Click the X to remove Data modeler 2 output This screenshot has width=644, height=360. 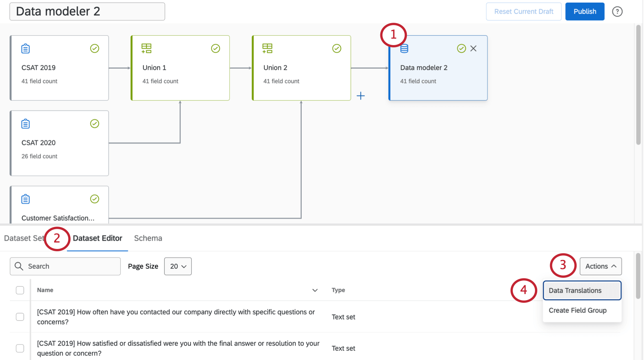(473, 48)
